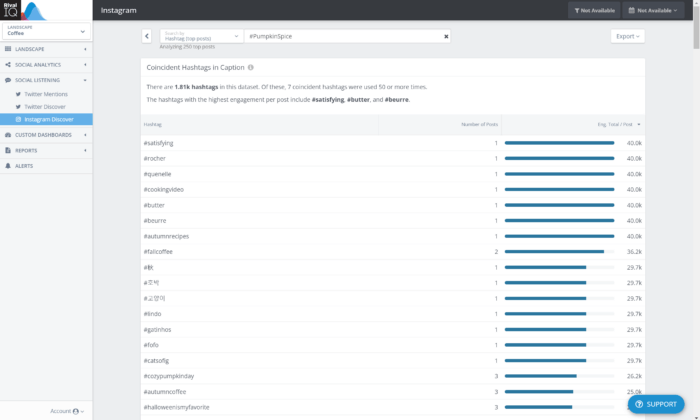This screenshot has height=420, width=700.
Task: Expand the Social Analytics section
Action: click(45, 64)
